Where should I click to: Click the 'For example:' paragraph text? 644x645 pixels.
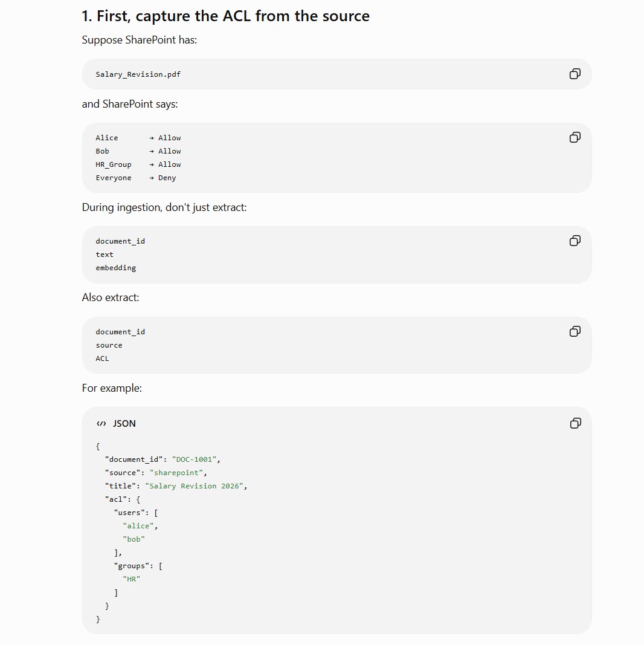(112, 388)
